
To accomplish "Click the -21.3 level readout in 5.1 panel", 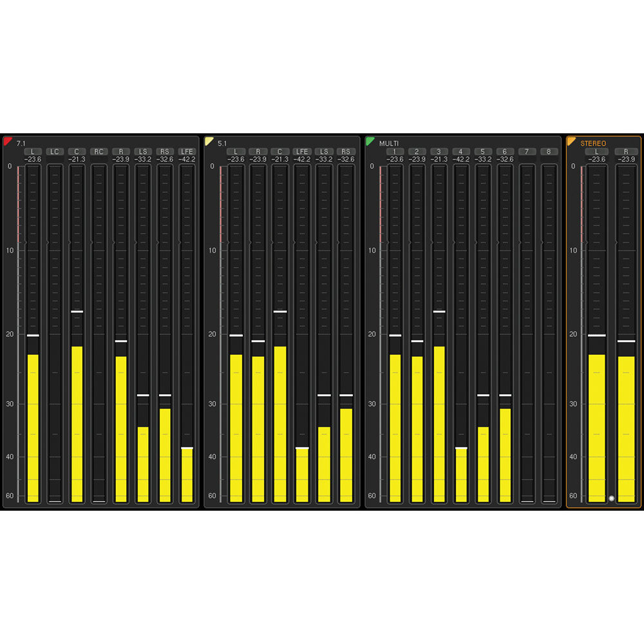I will 279,160.
